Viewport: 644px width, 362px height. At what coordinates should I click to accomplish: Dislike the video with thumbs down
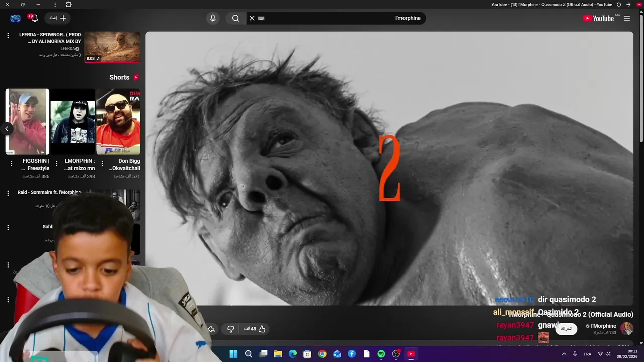[231, 329]
